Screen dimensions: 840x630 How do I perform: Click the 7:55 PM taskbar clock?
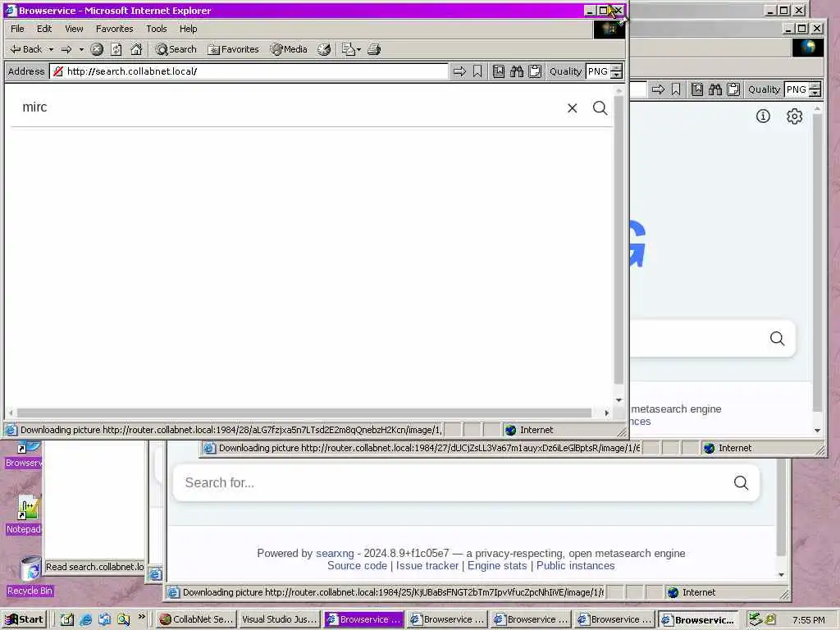click(x=808, y=620)
